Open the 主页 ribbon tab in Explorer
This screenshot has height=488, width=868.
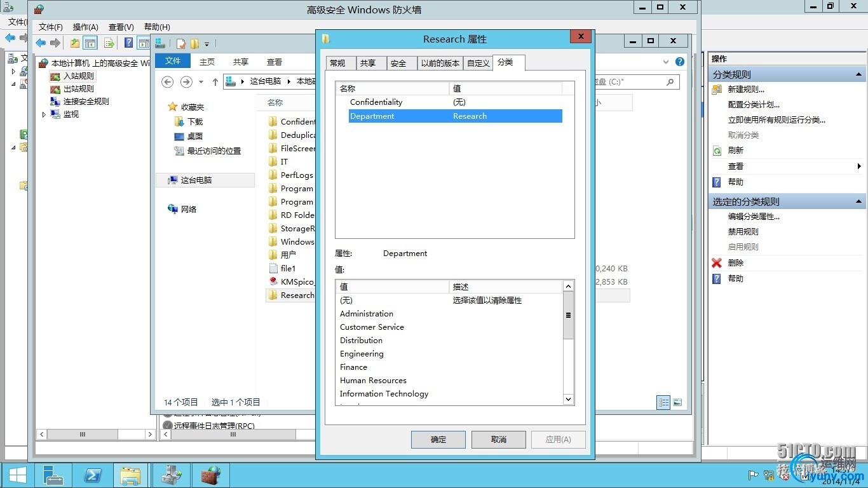point(207,62)
